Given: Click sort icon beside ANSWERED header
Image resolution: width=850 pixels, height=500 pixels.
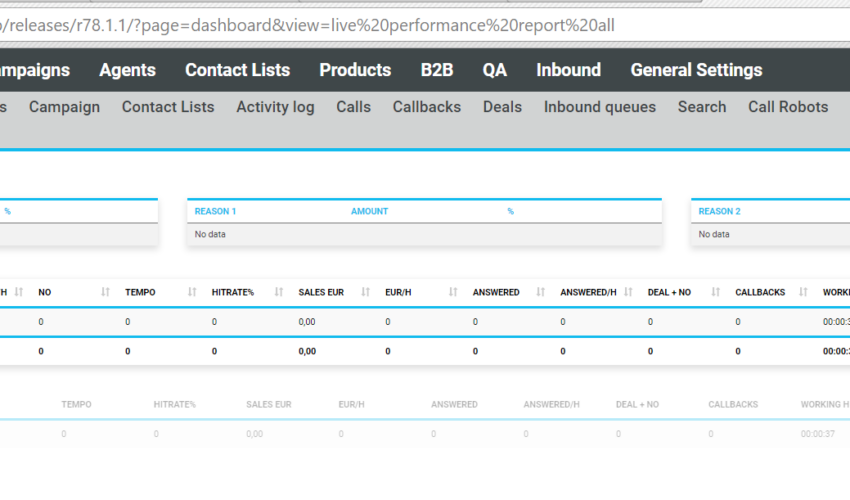Looking at the screenshot, I should pyautogui.click(x=540, y=292).
